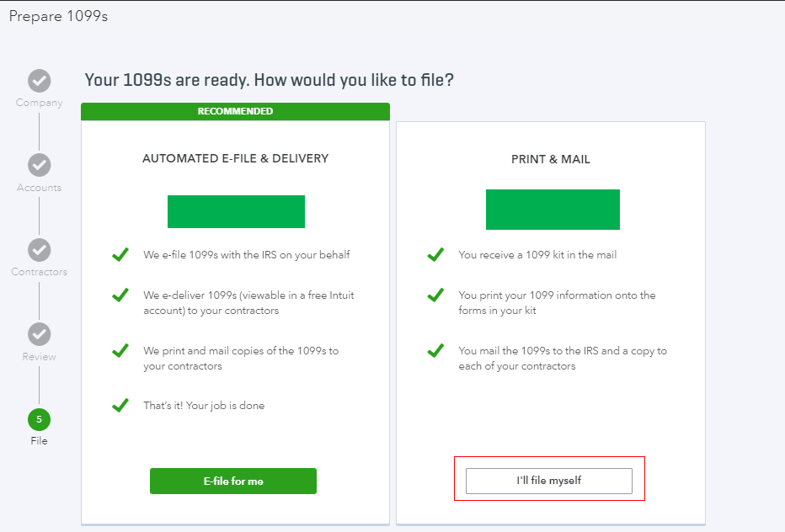Click the step 5 File circle icon
Screen dimensions: 785x532
click(x=39, y=418)
